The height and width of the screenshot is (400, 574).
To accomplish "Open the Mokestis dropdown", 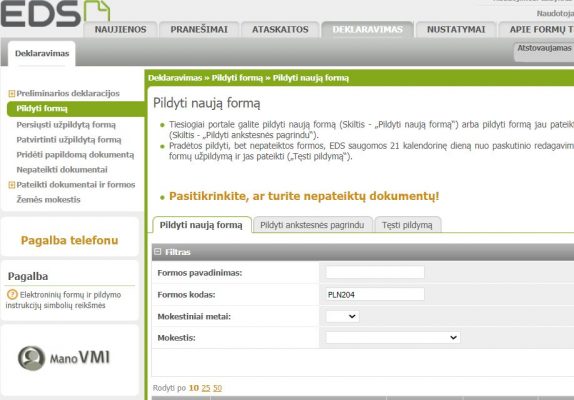I will coord(392,337).
